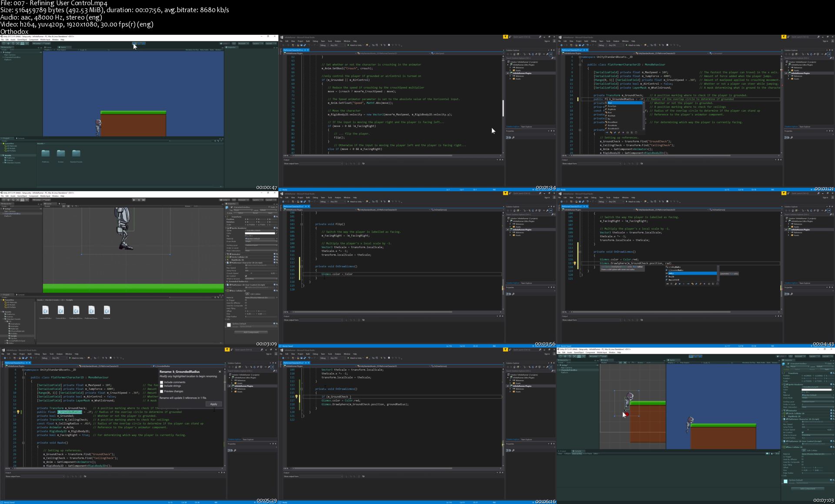Tick the Preview changes checkbox

[x=162, y=391]
